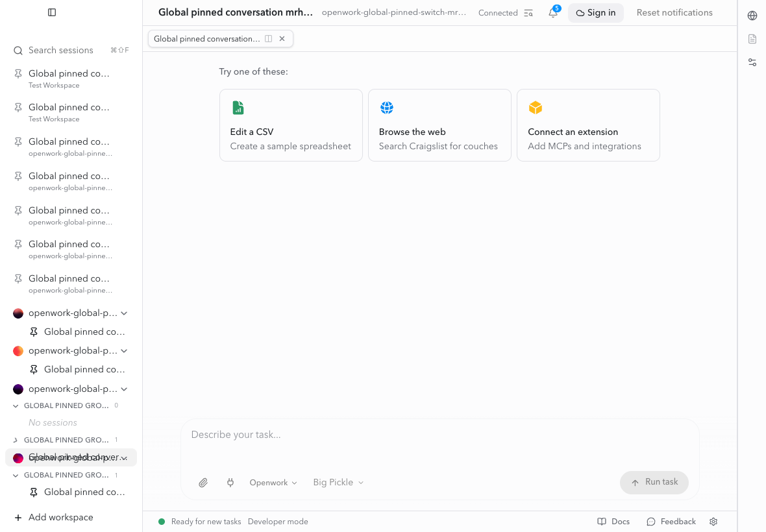Focus the Search sessions field
This screenshot has width=766, height=532.
(71, 50)
